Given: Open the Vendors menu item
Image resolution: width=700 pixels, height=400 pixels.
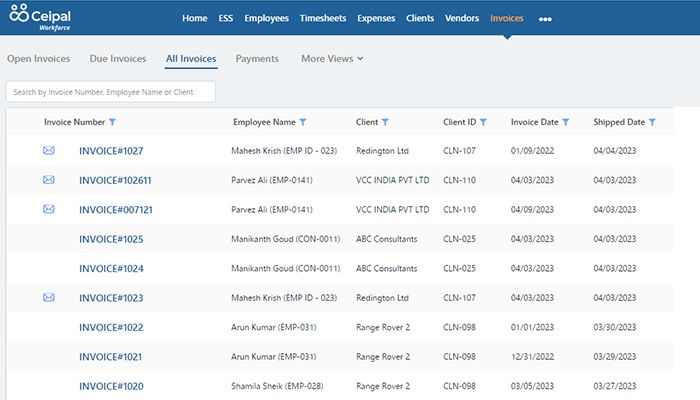Looking at the screenshot, I should point(461,18).
